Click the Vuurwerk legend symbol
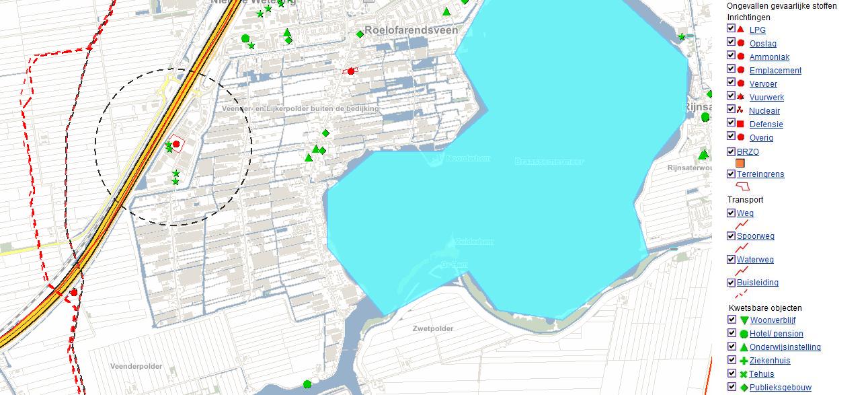 (x=740, y=97)
